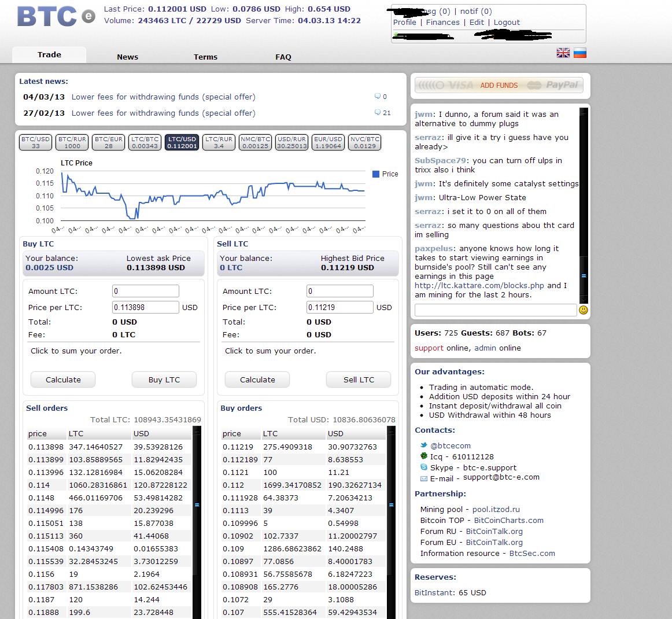Click username paxpelus in chat
672x619 pixels.
tap(434, 249)
